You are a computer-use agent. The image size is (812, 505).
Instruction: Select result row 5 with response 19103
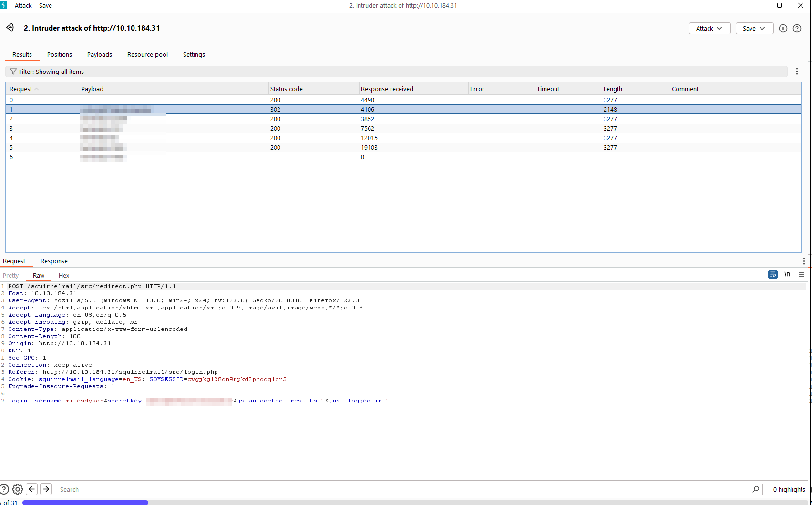click(403, 148)
